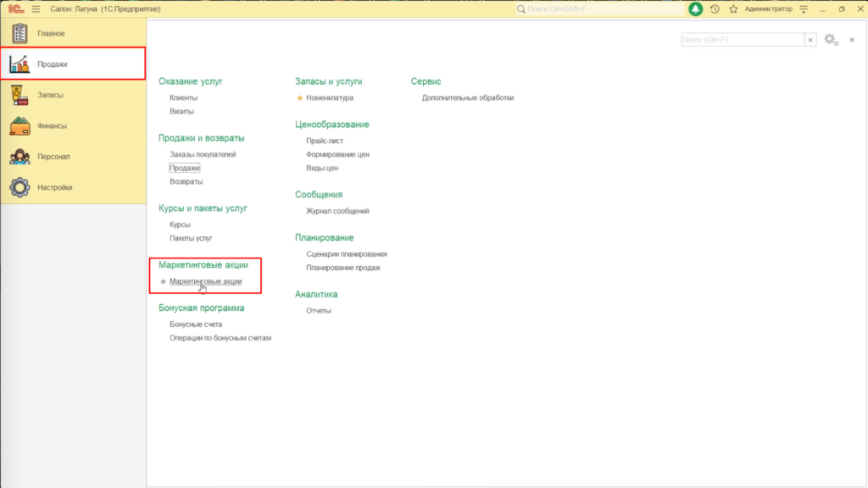Switch to the Настройки section

73,187
